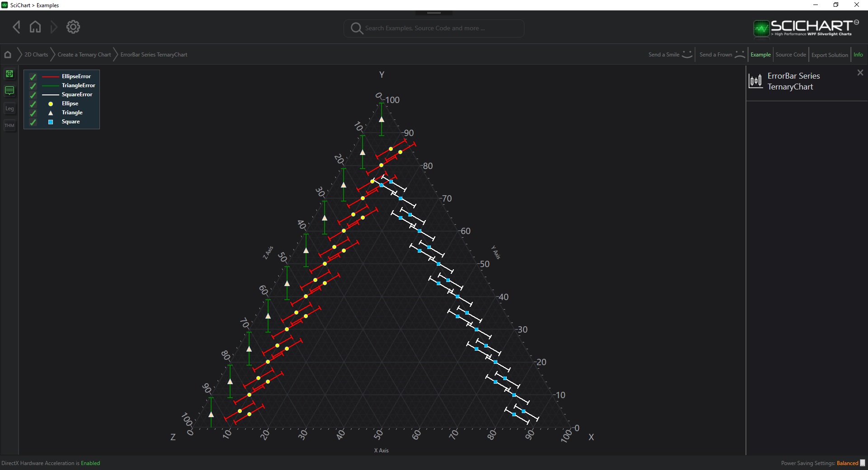
Task: Go to the Home page icon
Action: tap(35, 27)
